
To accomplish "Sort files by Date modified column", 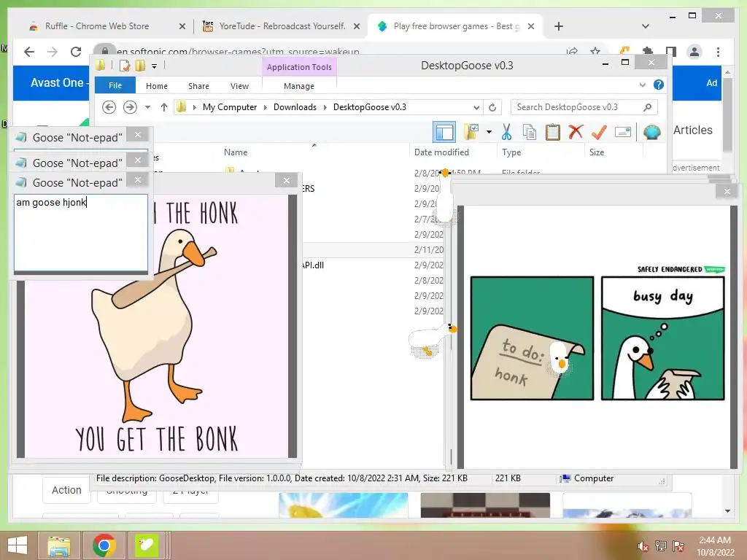I will pos(441,152).
